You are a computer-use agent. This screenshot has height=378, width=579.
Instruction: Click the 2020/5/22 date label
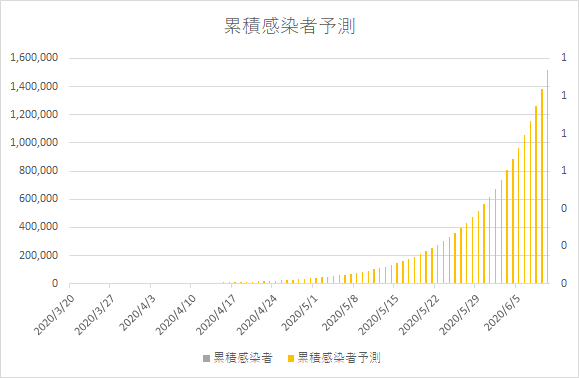pos(419,315)
